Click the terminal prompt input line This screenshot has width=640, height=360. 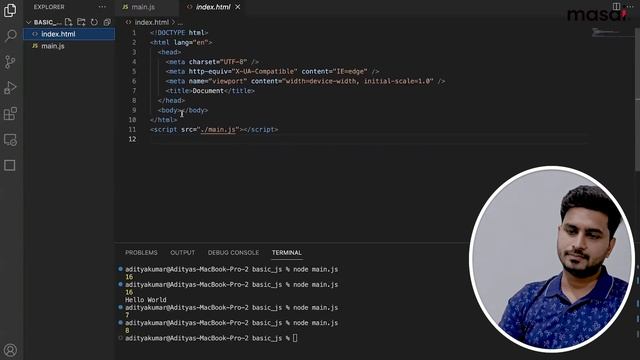click(211, 338)
